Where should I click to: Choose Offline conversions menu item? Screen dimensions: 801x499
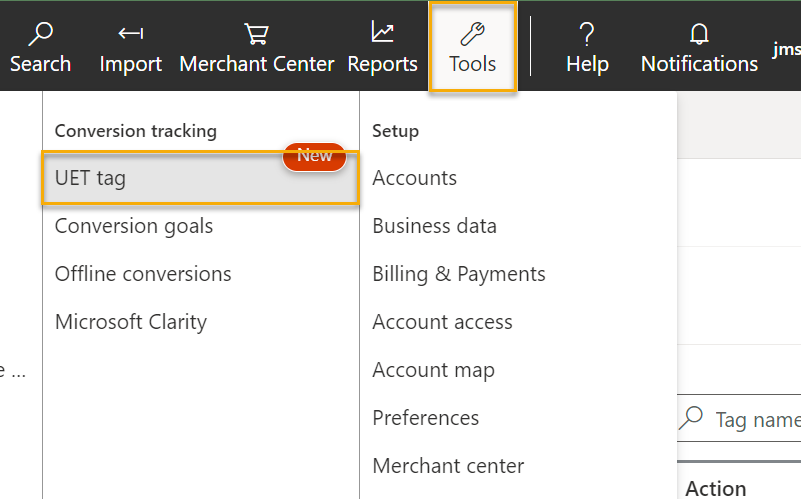point(143,274)
